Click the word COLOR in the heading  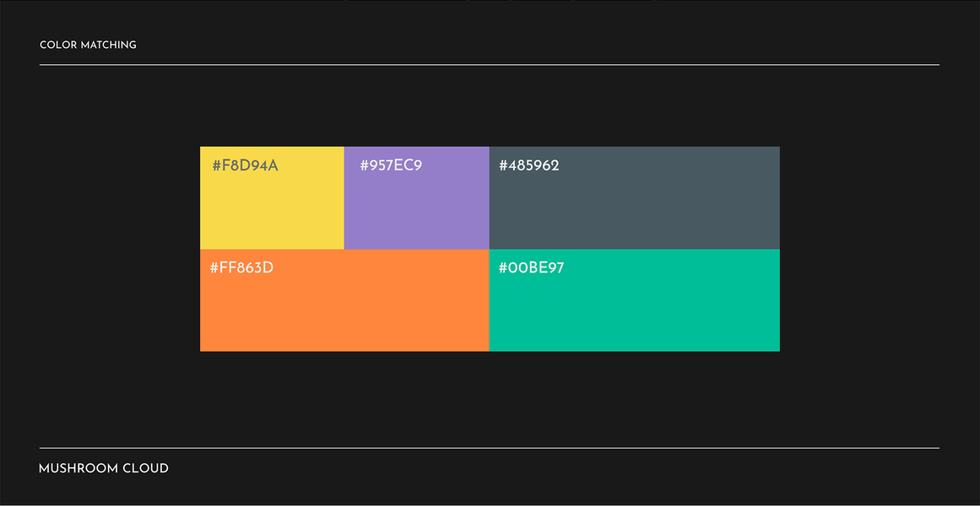[58, 45]
